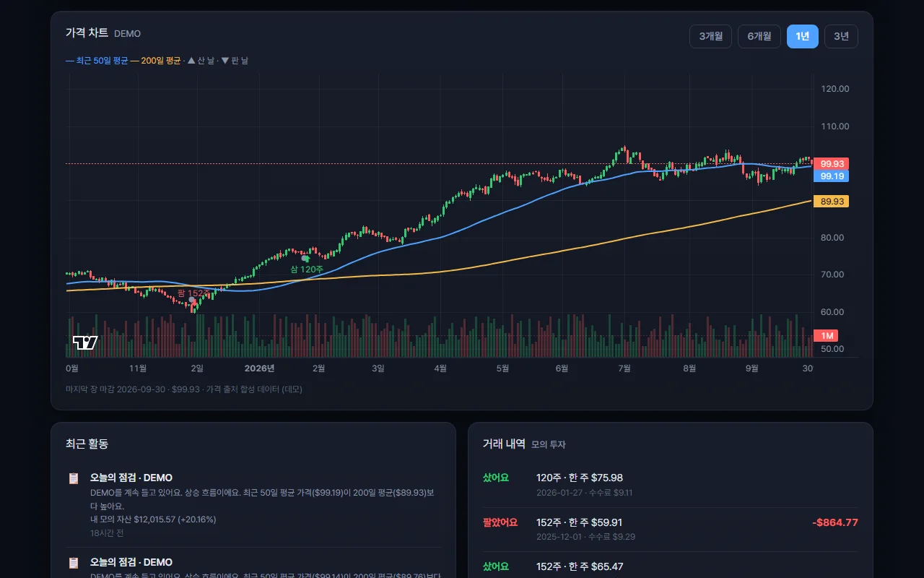Screen dimensions: 924x578
Task: Switch chart range to 3년
Action: coord(841,36)
